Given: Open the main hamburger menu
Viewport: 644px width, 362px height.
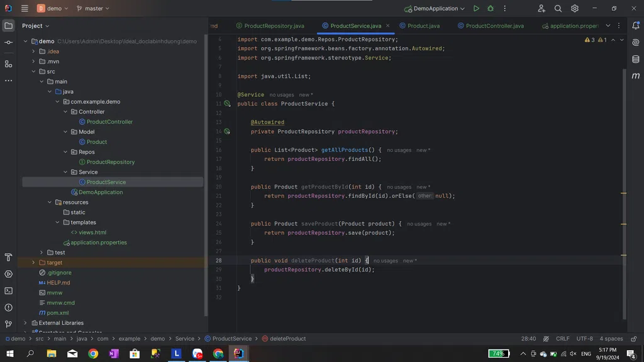Looking at the screenshot, I should click(25, 9).
